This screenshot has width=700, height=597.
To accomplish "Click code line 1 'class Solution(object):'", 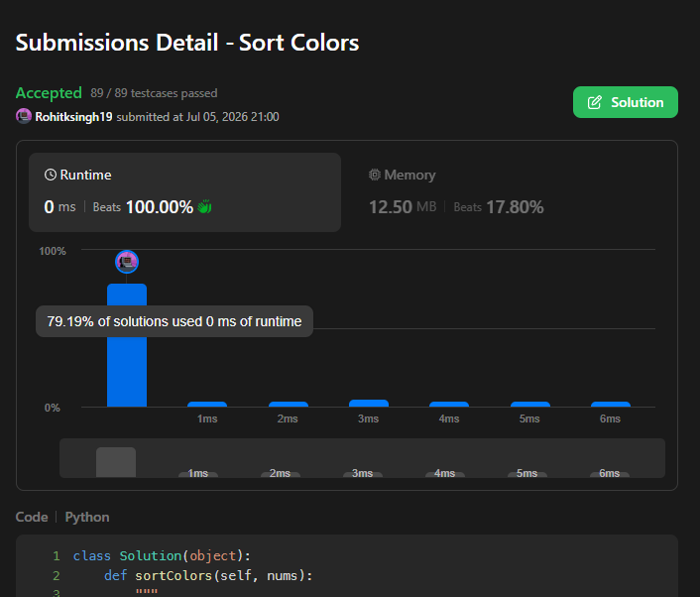I will (x=162, y=556).
